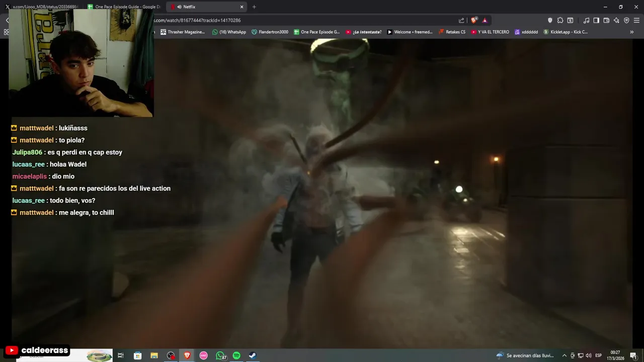Open Spotify from the taskbar
The height and width of the screenshot is (362, 644).
tap(236, 355)
